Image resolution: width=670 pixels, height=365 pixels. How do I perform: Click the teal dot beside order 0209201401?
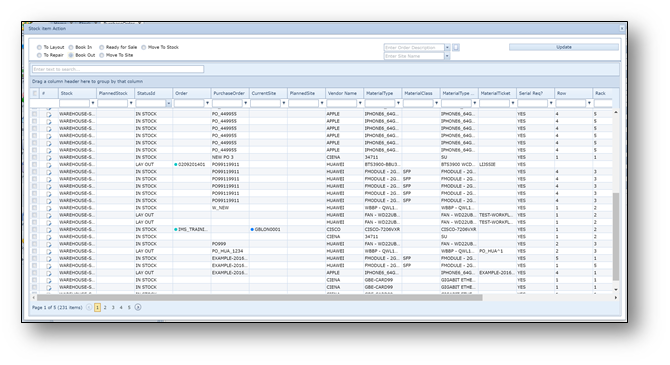click(x=176, y=165)
